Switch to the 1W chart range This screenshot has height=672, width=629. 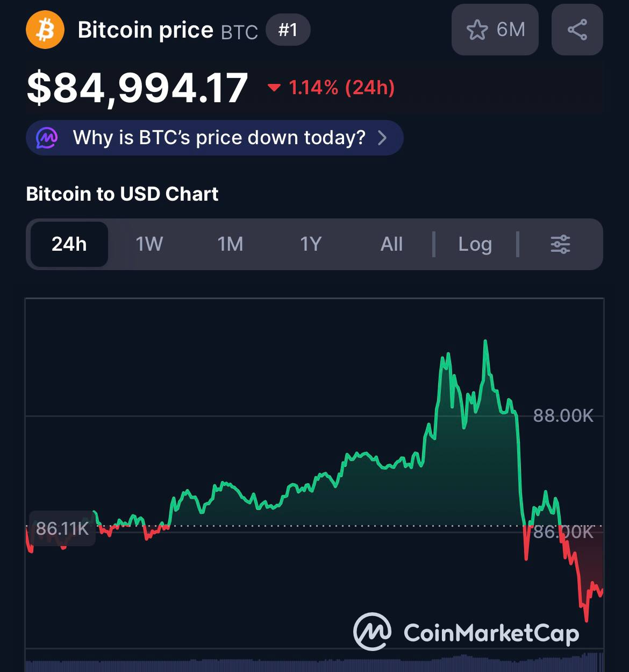149,244
